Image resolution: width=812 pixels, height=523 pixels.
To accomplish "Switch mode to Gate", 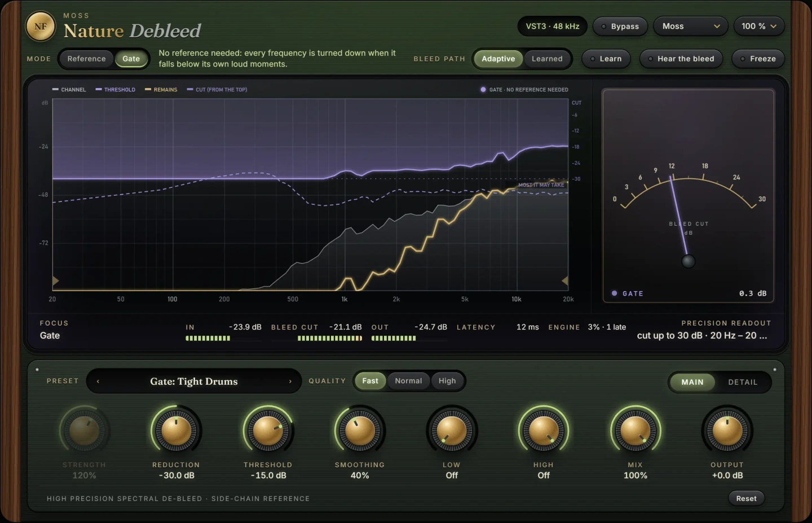I will pos(131,59).
